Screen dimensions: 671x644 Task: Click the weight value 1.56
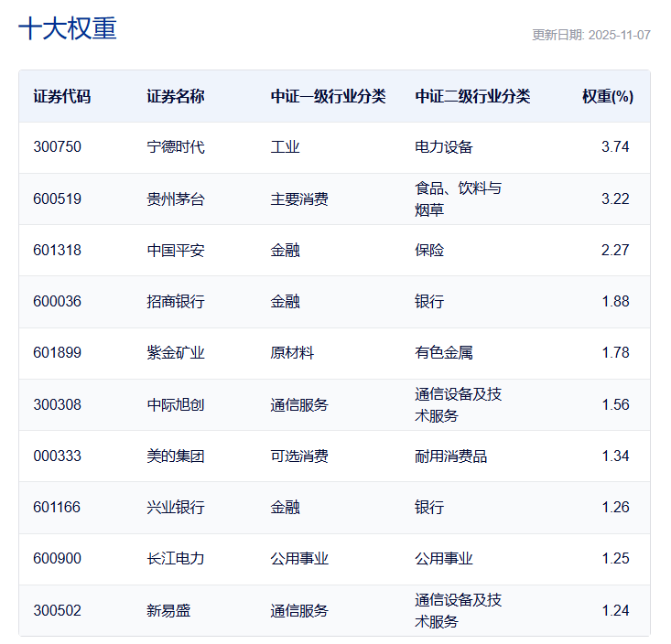615,405
